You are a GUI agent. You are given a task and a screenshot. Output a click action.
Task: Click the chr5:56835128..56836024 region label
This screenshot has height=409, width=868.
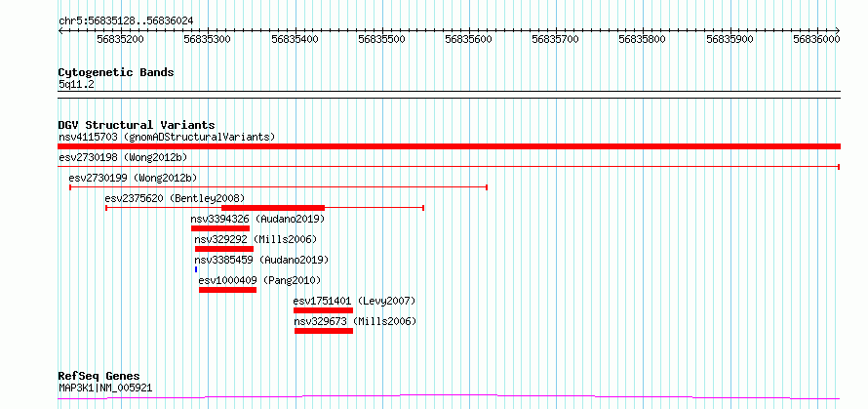126,20
